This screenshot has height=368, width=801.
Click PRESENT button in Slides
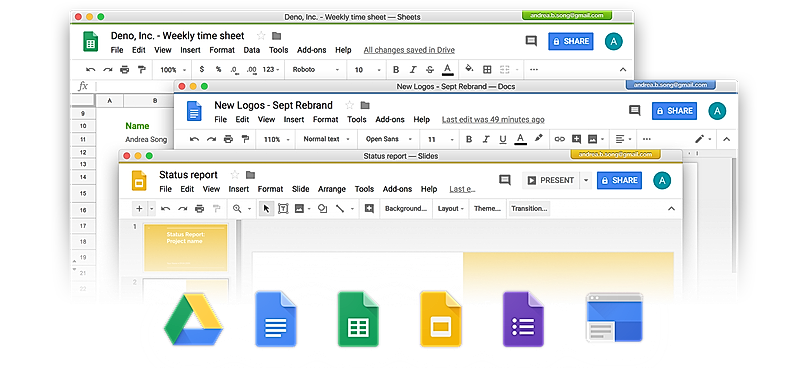pos(551,180)
